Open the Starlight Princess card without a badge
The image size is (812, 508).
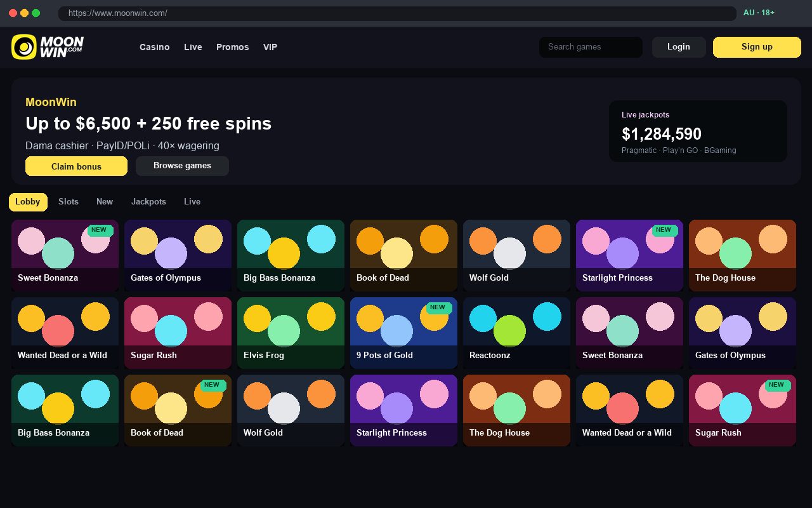point(403,411)
